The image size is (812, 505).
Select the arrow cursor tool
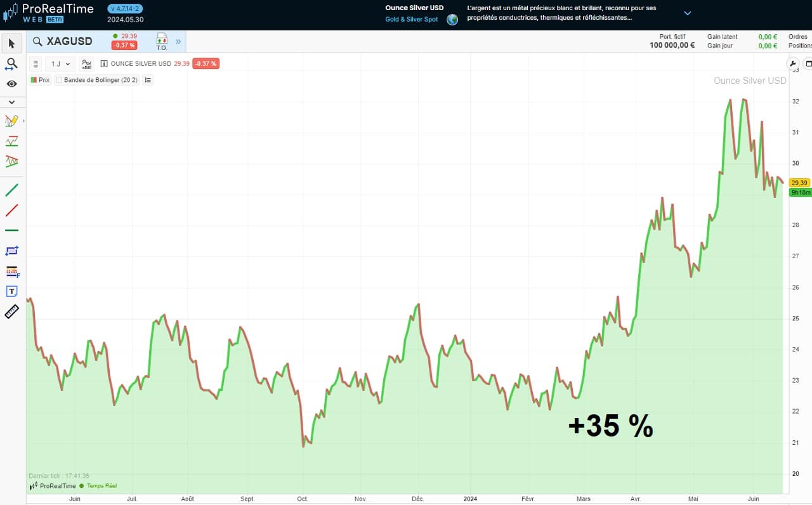click(x=11, y=44)
